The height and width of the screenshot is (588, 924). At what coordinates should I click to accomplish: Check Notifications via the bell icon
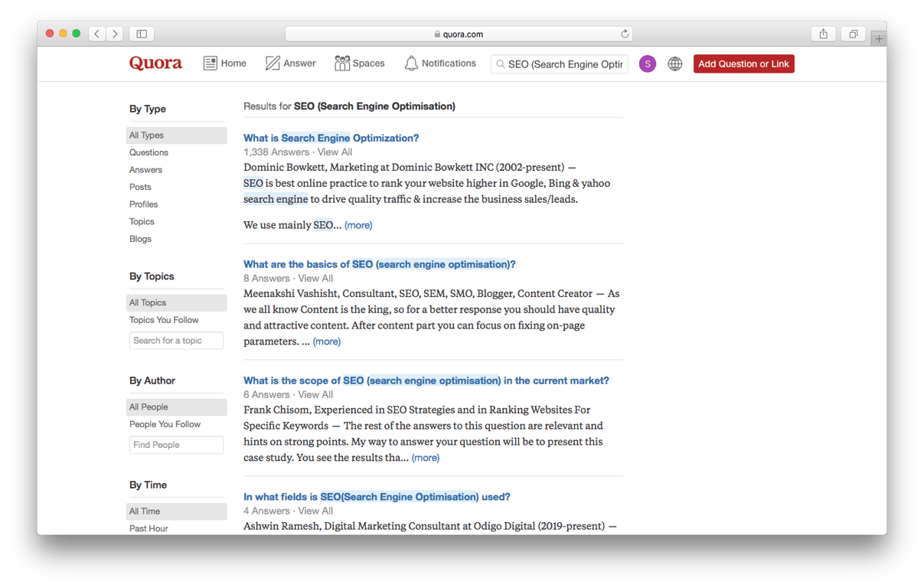coord(410,63)
